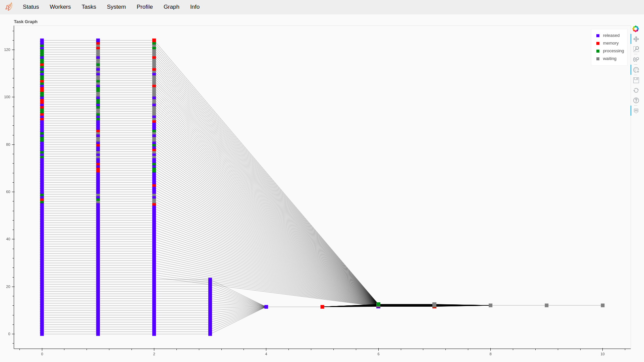Toggle the Hover tooltip tool

coord(636,111)
